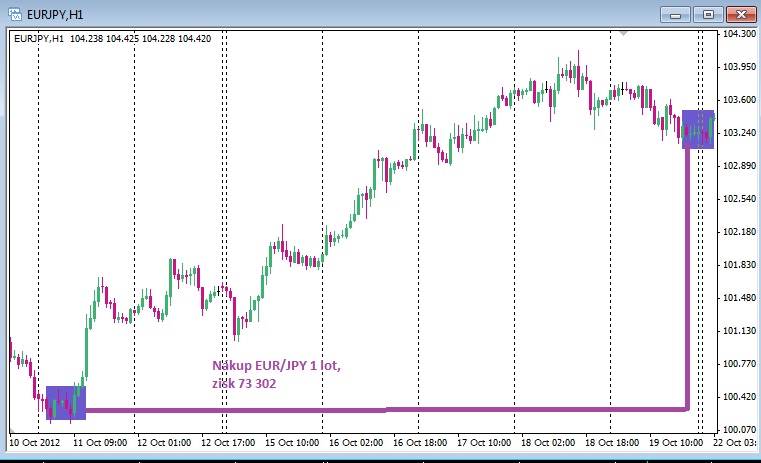Close the EURJPY,H1 chart window
761x463 pixels.
[x=741, y=15]
